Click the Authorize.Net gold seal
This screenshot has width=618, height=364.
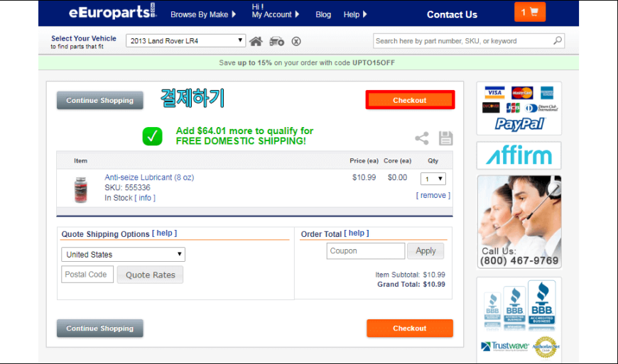[546, 347]
